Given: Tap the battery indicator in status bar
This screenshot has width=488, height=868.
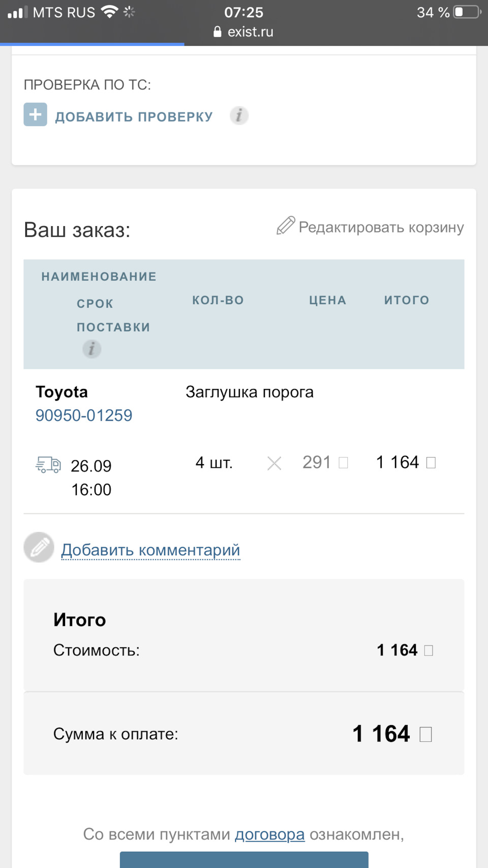Looking at the screenshot, I should point(467,12).
